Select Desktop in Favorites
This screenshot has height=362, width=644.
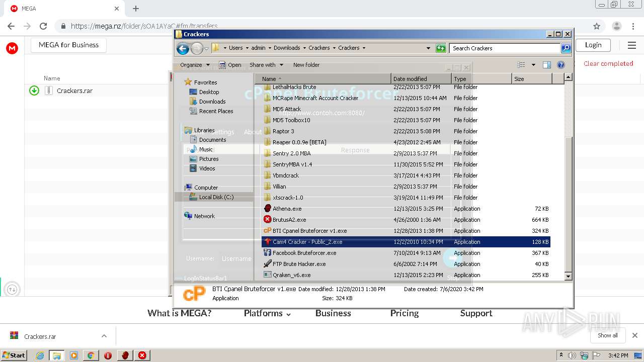pyautogui.click(x=209, y=92)
